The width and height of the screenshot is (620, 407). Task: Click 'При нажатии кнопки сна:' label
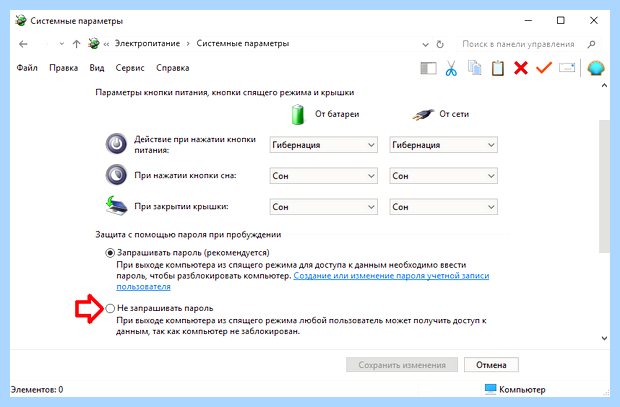point(185,176)
